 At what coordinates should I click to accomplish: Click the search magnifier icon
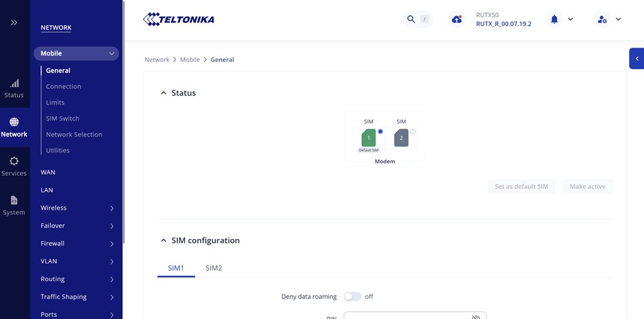click(411, 20)
